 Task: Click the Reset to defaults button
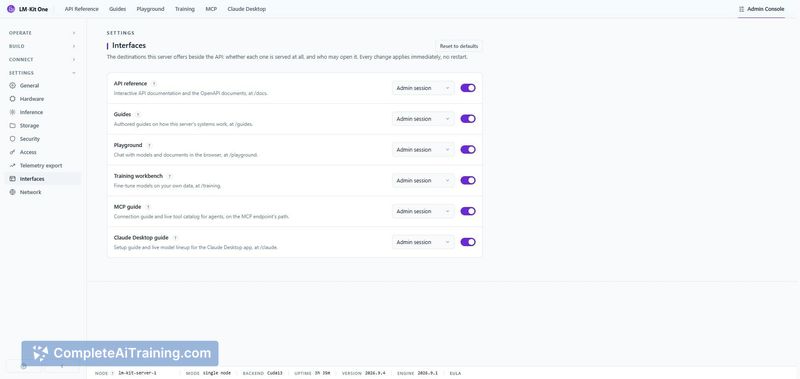[x=459, y=46]
